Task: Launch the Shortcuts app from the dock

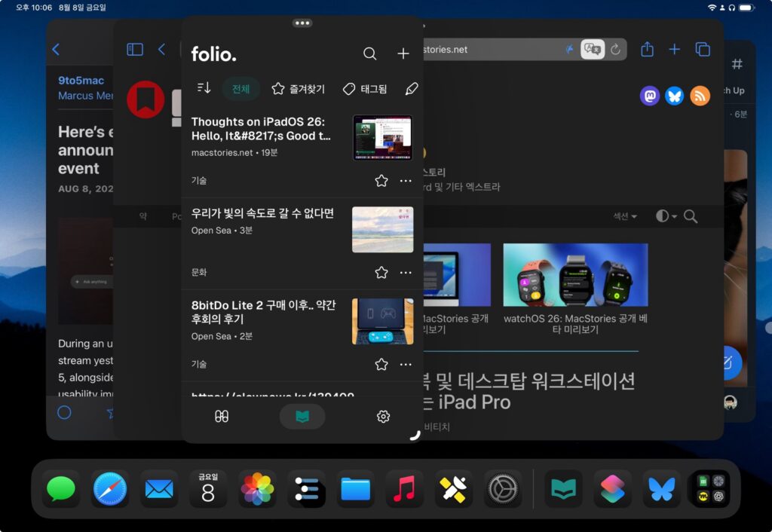Action: [x=612, y=489]
